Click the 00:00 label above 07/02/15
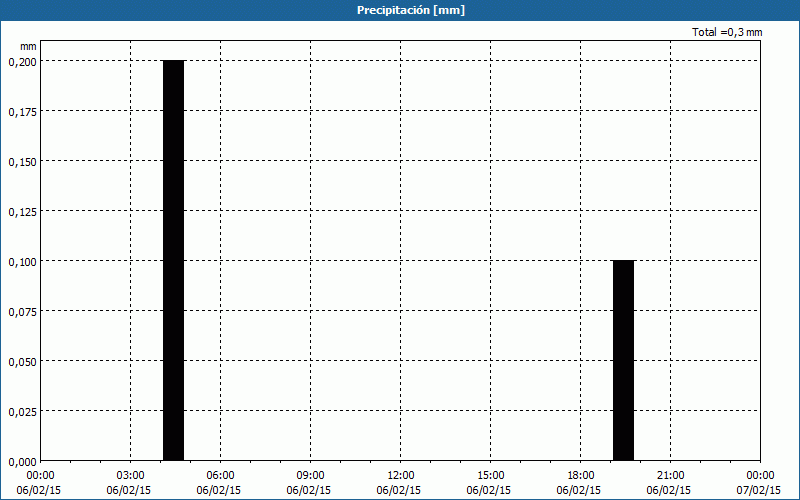800x500 pixels. tap(761, 476)
